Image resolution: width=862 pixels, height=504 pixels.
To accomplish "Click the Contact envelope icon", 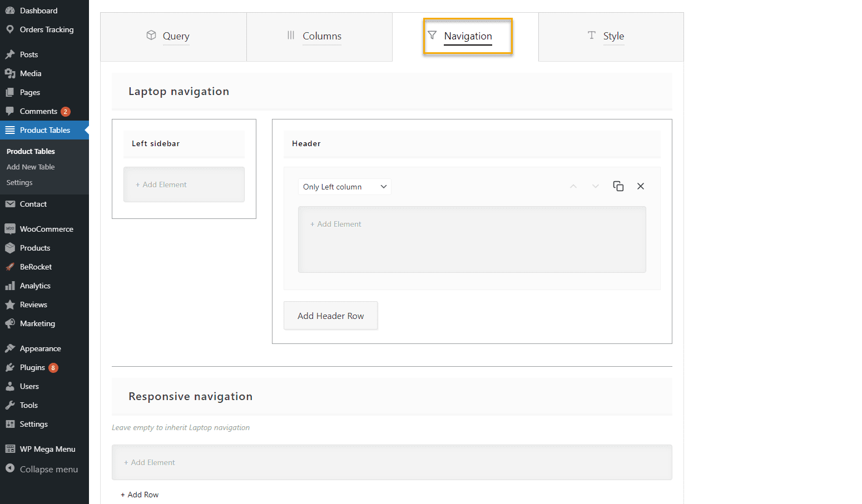I will pos(10,204).
